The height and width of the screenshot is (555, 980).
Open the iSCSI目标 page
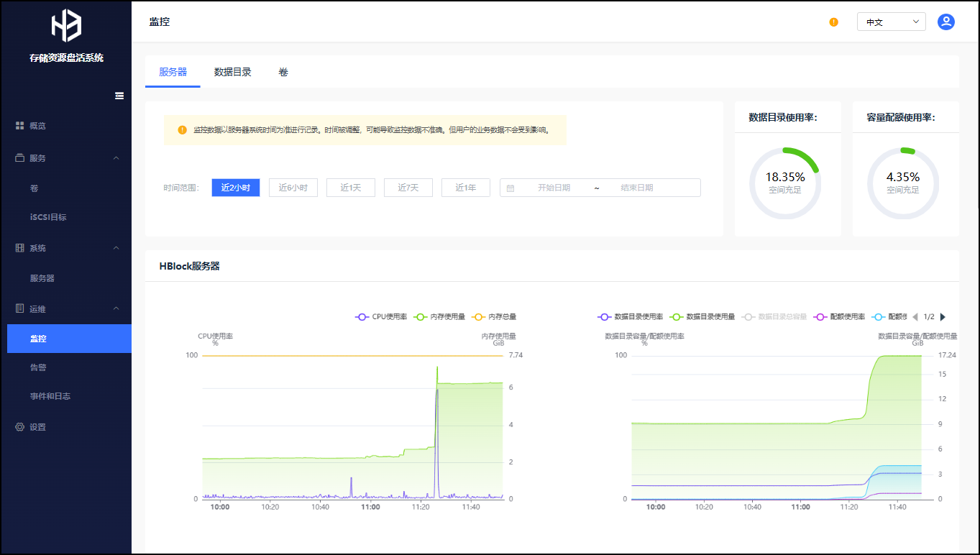click(47, 217)
